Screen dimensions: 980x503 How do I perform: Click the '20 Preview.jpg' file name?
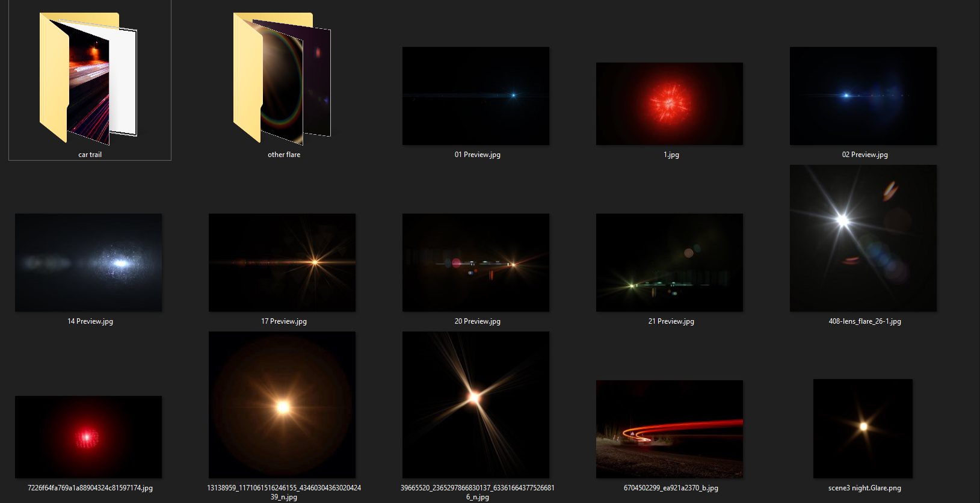(478, 321)
